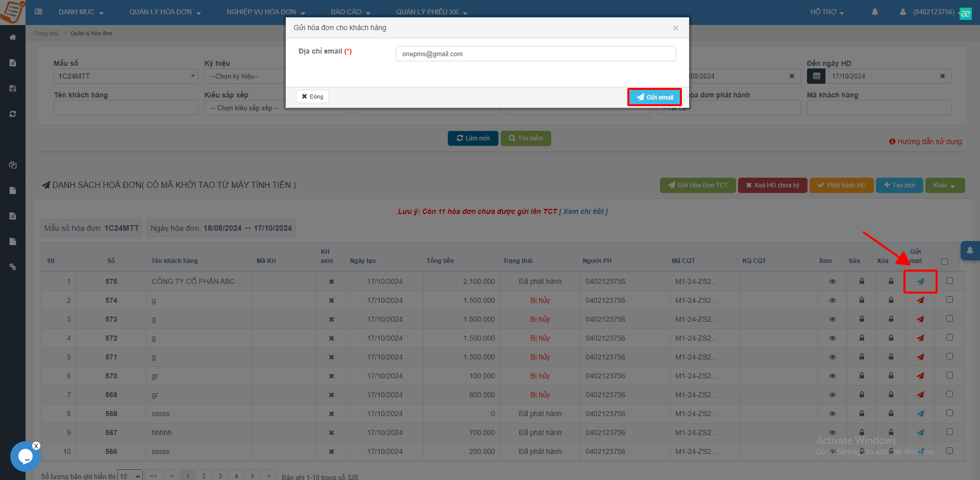Open the BÁO CÁO menu
This screenshot has width=980, height=480.
click(350, 12)
